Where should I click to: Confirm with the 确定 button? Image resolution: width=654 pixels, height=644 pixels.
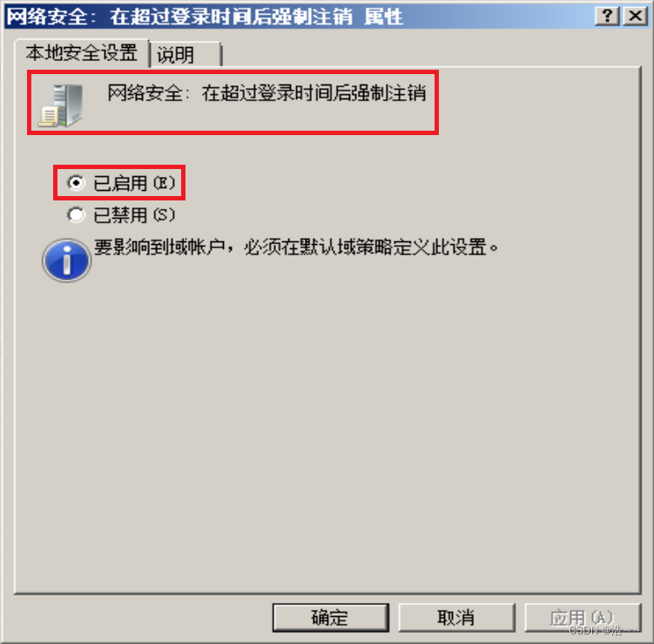pos(331,617)
